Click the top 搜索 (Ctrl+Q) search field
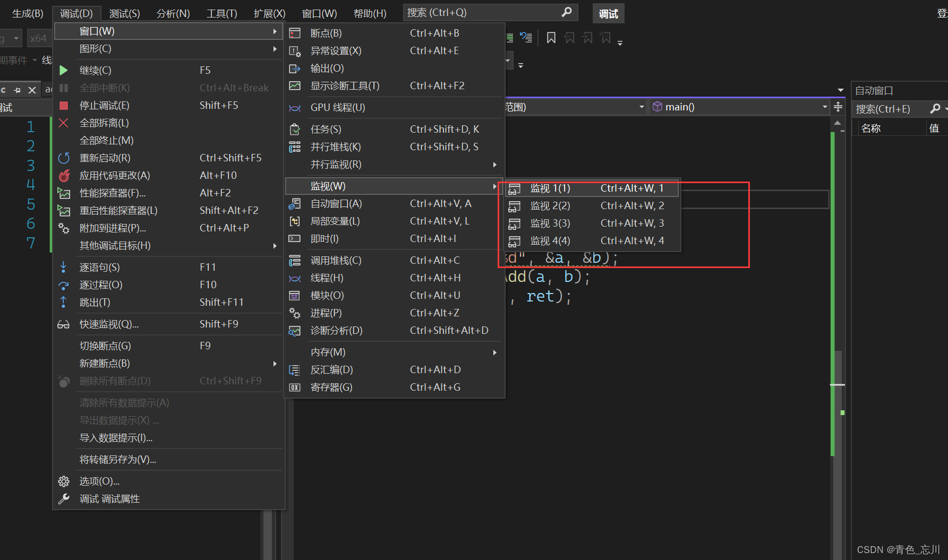This screenshot has width=948, height=560. point(490,12)
